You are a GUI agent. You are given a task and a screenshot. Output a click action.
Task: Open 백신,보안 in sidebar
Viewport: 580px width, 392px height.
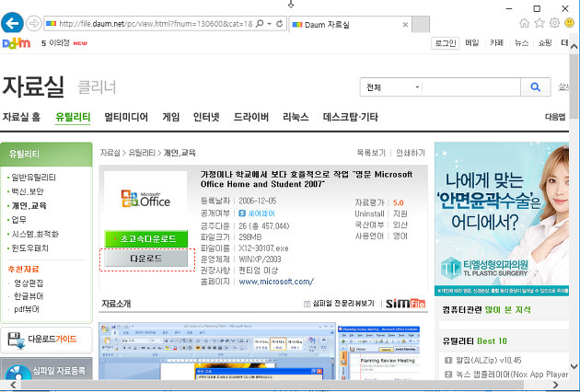coord(28,191)
